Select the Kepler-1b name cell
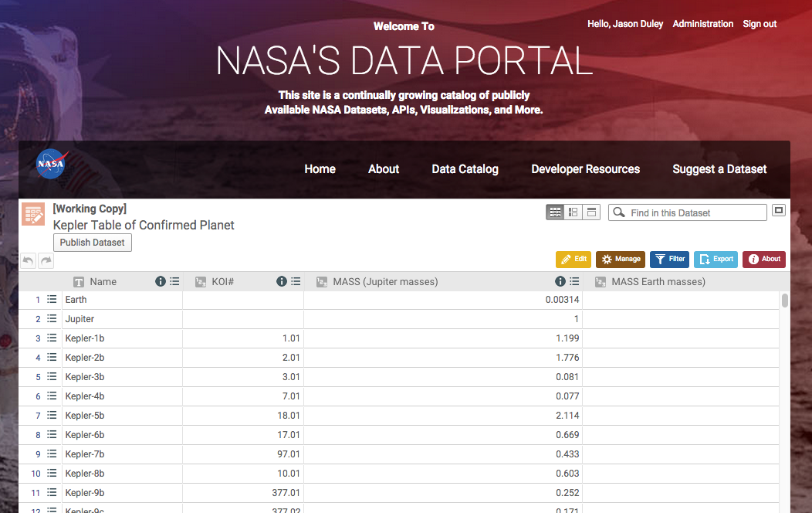 coord(122,338)
